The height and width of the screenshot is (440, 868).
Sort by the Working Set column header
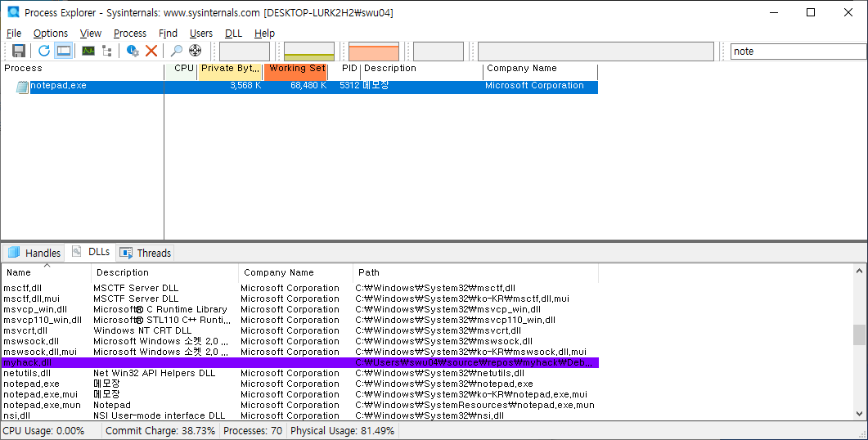(x=295, y=69)
